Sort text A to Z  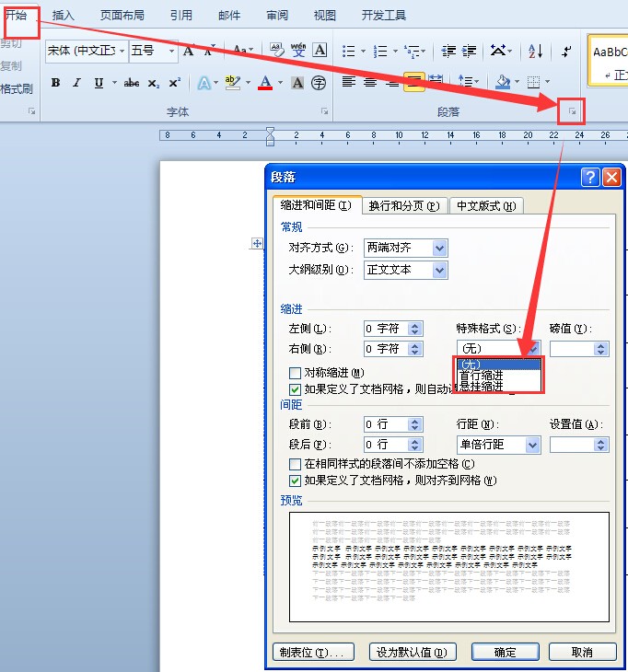click(535, 52)
